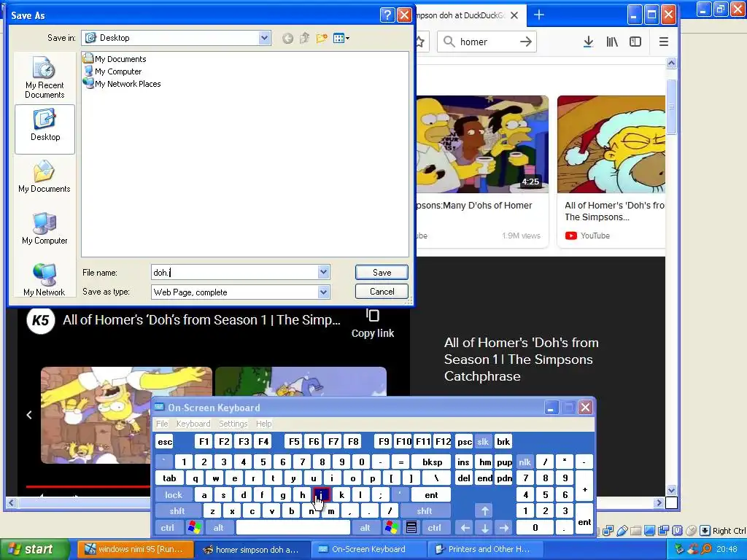Click the homer search field in browser

pos(487,42)
